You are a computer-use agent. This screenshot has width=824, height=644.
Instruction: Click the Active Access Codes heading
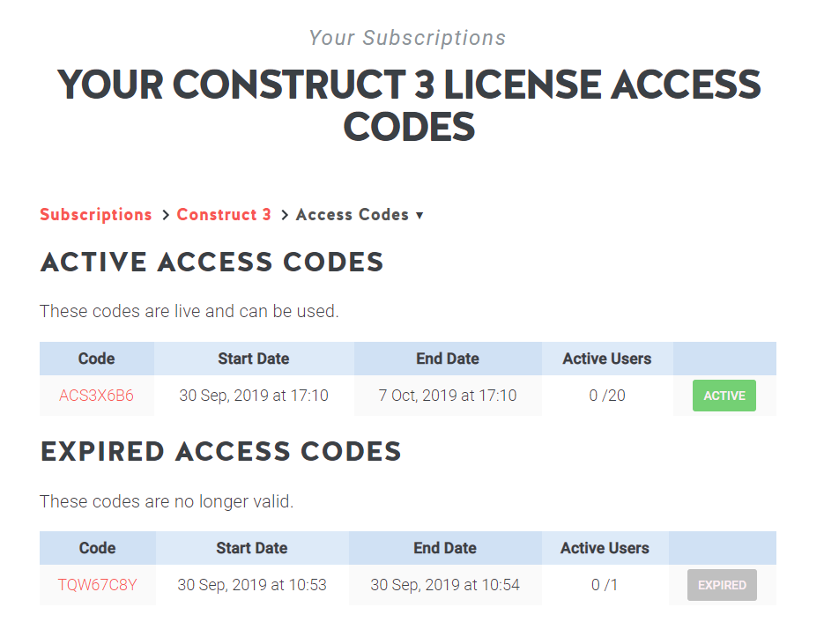tap(212, 262)
